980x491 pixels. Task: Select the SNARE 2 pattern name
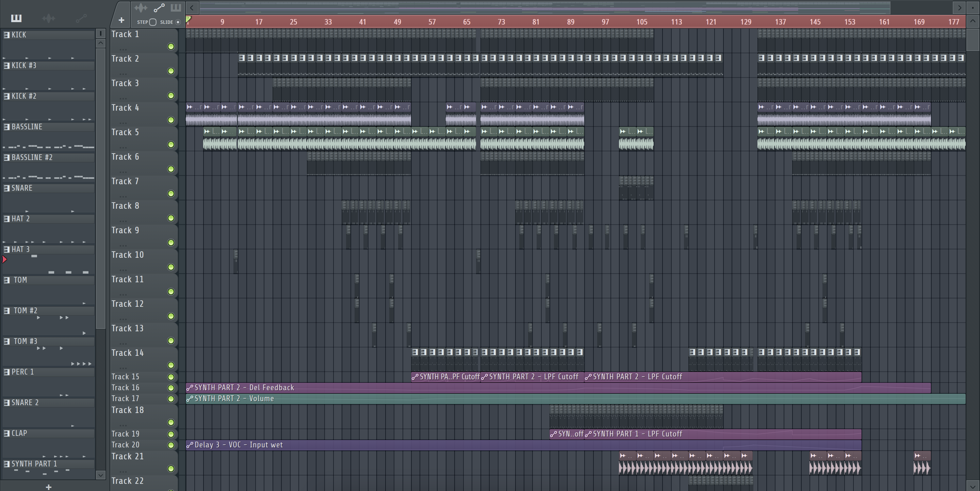tap(25, 402)
